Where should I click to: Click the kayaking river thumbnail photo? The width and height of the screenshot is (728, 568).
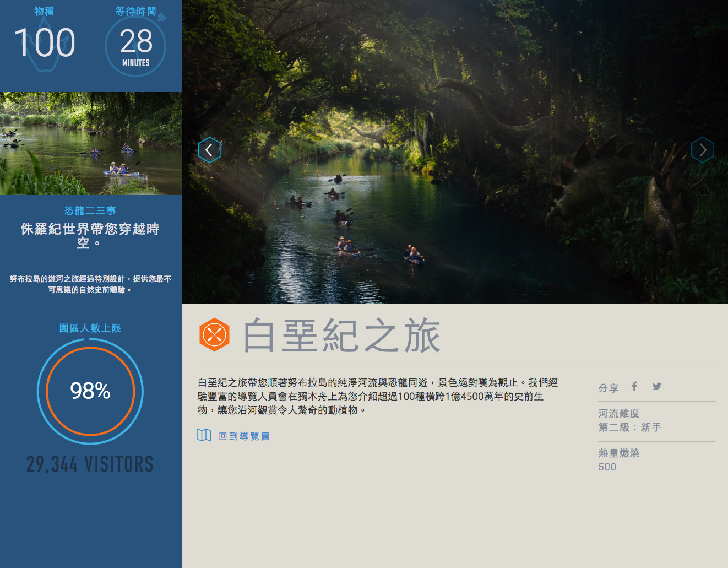tap(91, 143)
